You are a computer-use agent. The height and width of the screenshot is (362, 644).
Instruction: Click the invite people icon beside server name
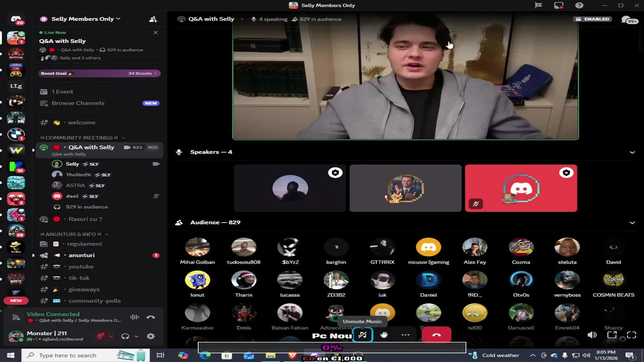click(153, 19)
